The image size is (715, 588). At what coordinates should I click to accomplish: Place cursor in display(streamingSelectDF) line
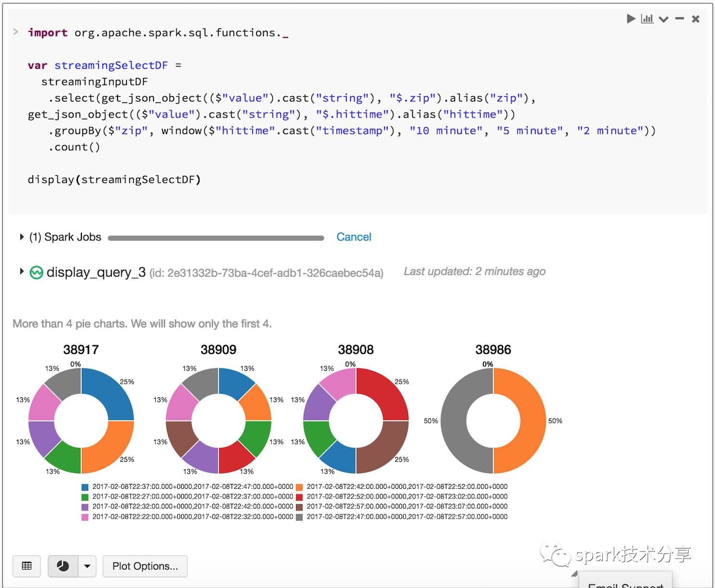tap(114, 180)
